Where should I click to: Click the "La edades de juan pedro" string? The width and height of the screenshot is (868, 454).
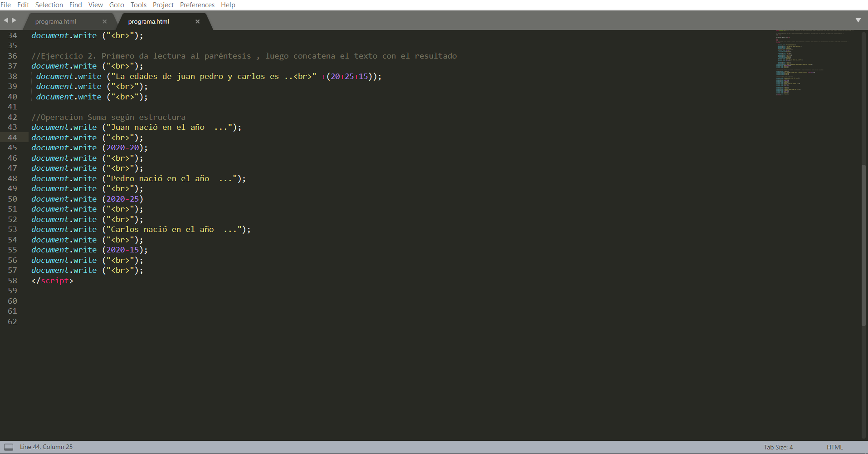point(214,76)
